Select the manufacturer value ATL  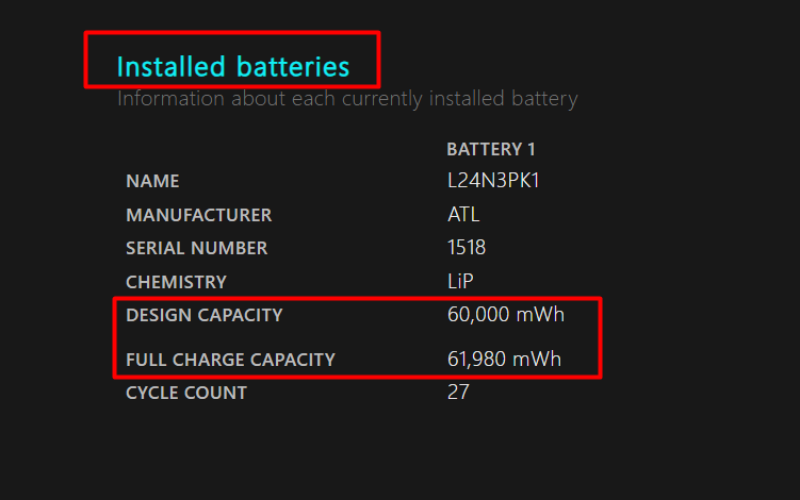click(x=463, y=215)
